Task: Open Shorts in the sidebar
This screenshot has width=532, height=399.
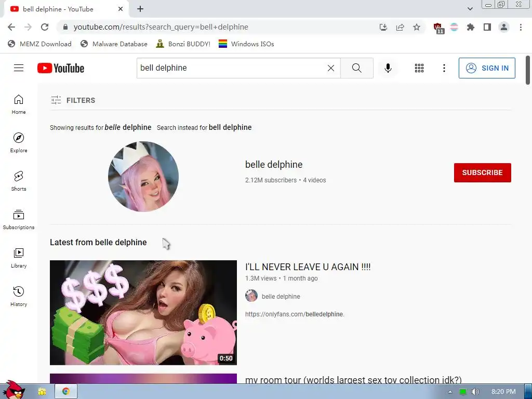Action: (x=19, y=181)
